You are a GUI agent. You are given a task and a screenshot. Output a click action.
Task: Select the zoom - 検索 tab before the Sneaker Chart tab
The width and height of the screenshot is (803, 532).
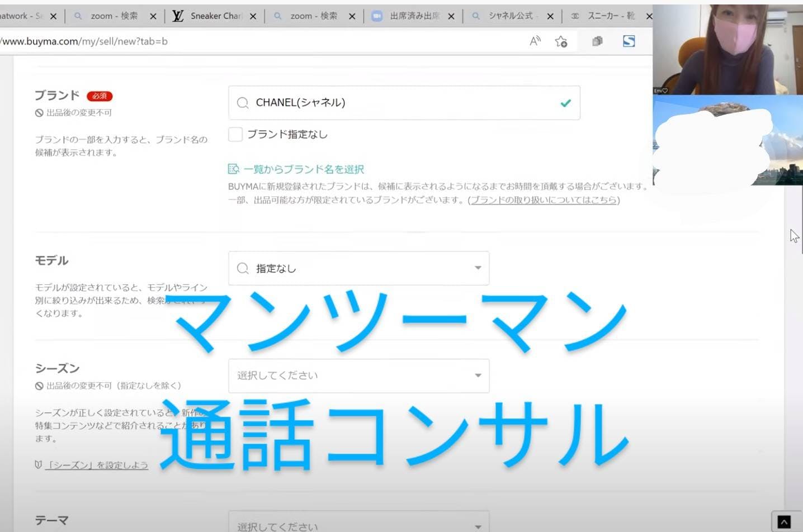click(114, 16)
